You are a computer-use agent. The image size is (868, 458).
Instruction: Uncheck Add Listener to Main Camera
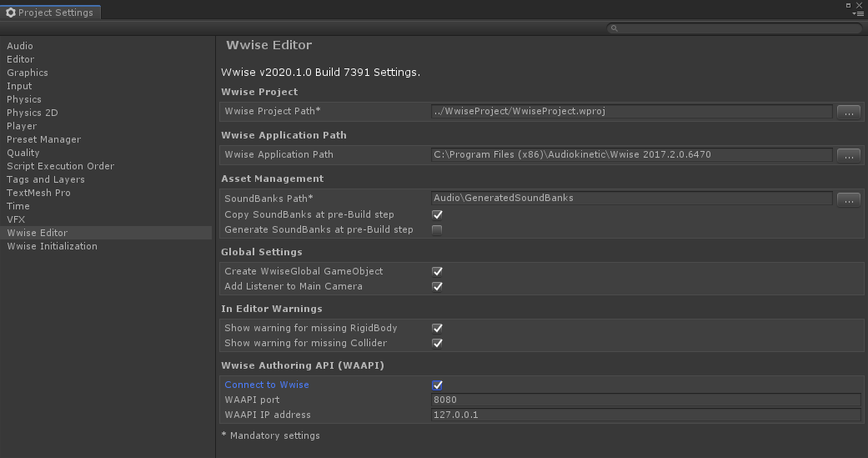[437, 287]
